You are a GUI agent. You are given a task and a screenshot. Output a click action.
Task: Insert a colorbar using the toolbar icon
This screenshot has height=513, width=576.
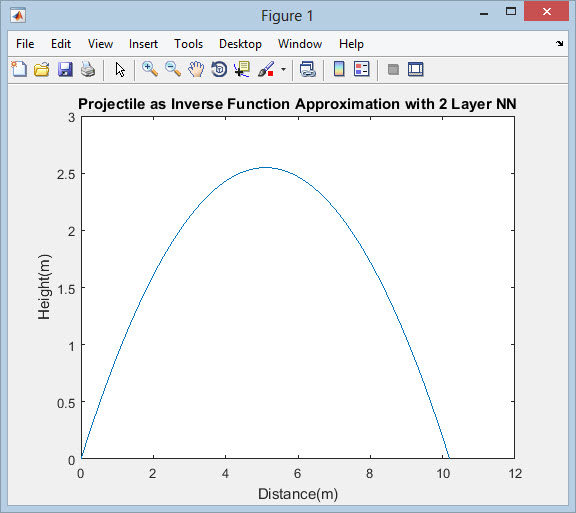339,69
